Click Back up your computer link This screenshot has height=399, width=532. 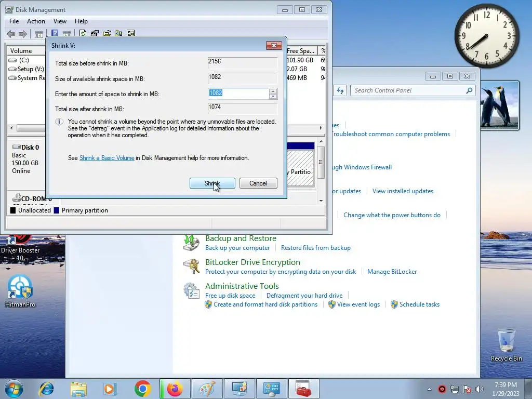[237, 248]
